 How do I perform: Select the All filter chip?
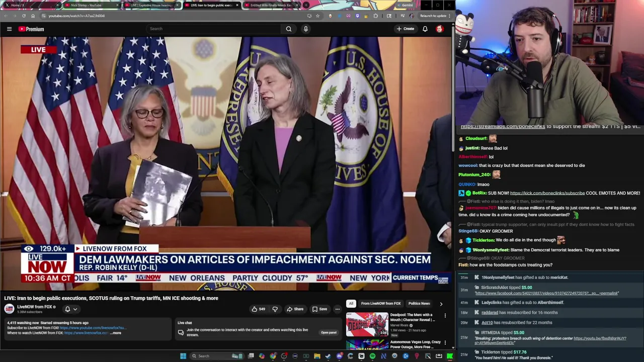pos(351,303)
